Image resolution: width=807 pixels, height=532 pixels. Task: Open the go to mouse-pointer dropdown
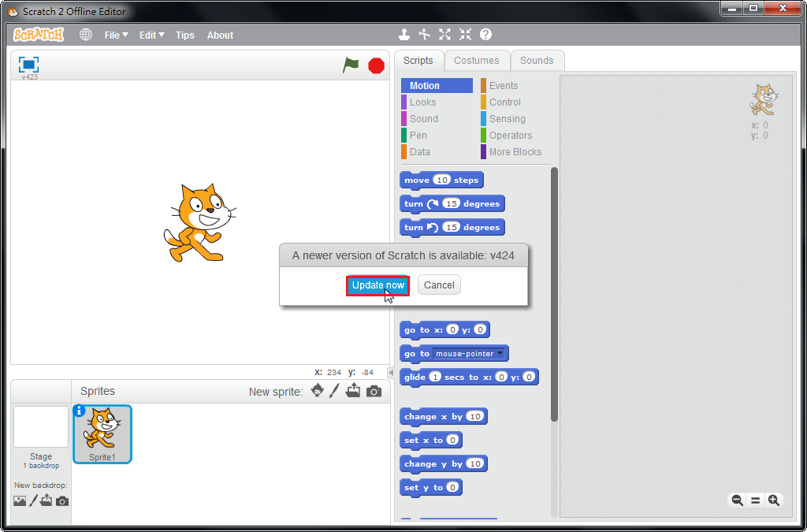[469, 353]
